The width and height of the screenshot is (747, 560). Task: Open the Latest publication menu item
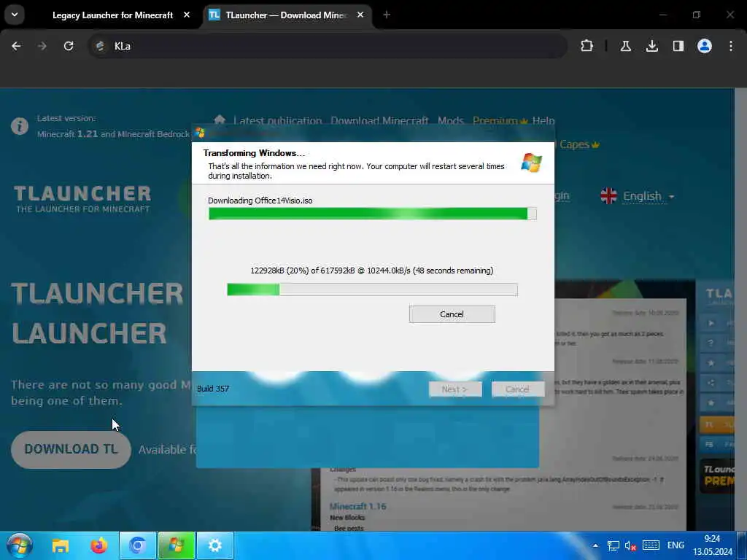coord(278,120)
